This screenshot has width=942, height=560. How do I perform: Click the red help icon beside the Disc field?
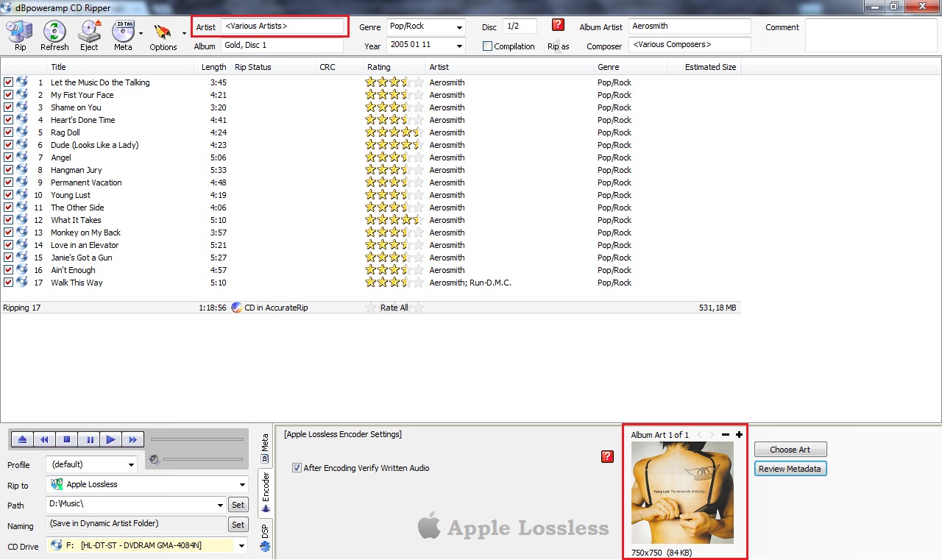point(558,25)
